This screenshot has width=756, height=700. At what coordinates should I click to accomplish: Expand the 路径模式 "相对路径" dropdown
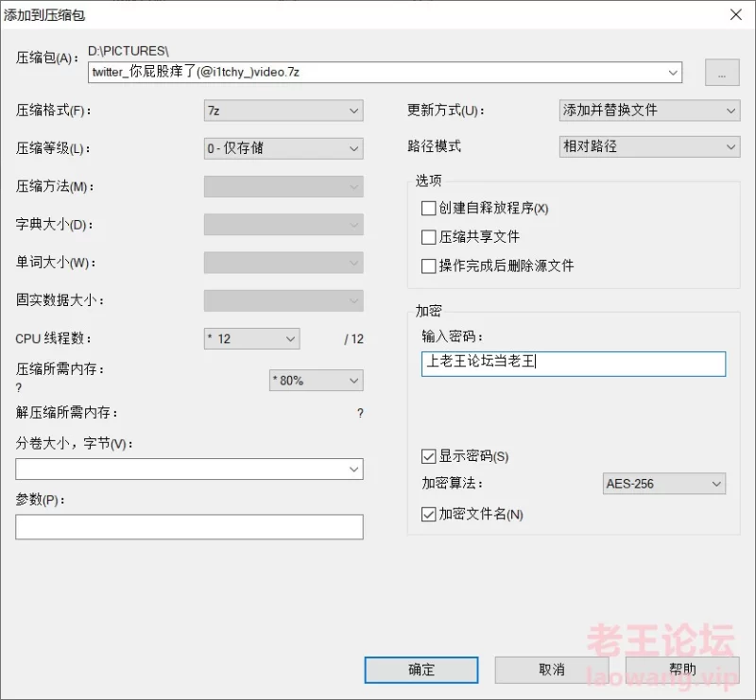(649, 146)
